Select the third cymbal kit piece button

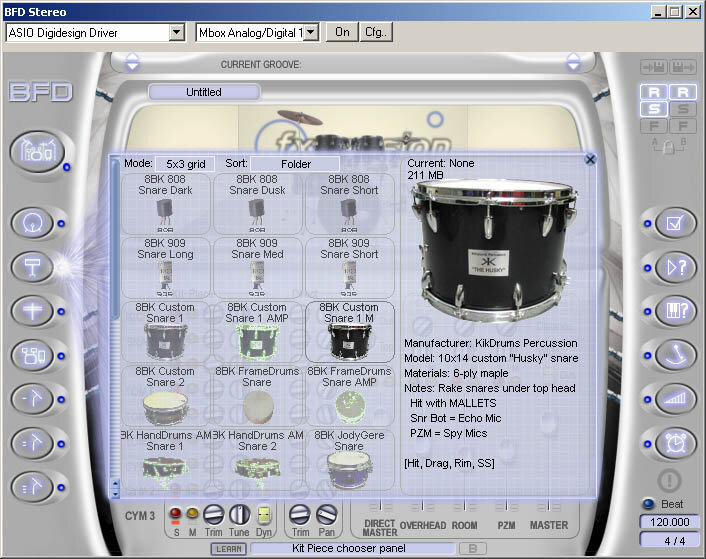click(32, 487)
